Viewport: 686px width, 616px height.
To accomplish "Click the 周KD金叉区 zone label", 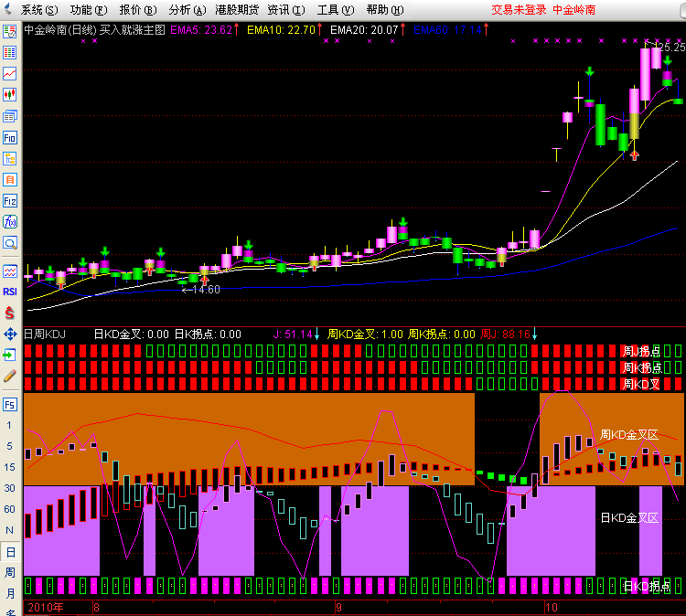I will click(628, 434).
